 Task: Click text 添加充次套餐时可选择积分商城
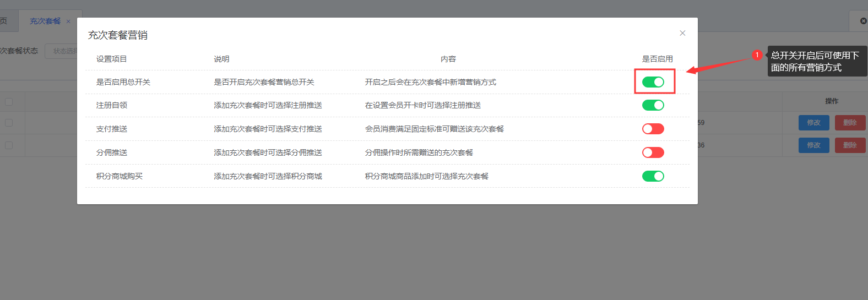coord(268,176)
